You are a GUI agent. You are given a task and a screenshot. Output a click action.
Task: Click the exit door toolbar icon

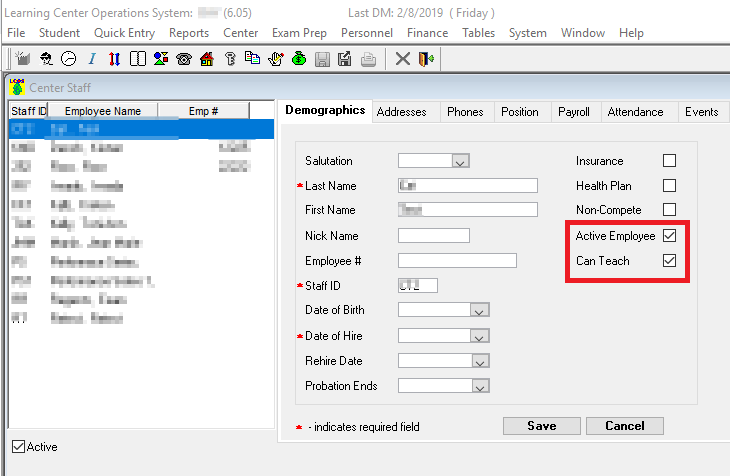click(x=426, y=59)
